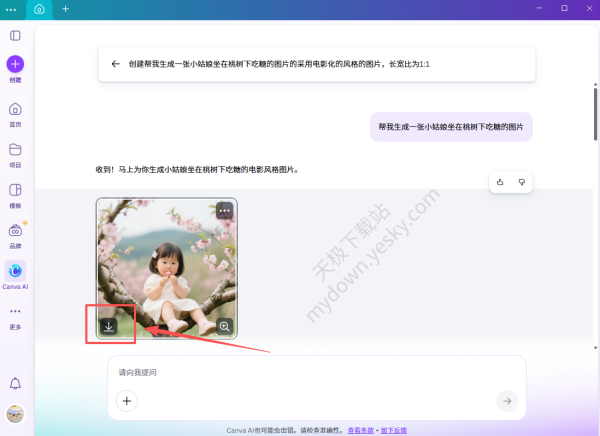Screen dimensions: 600x436
Task: Open the image's three-dot options menu
Action: [224, 211]
